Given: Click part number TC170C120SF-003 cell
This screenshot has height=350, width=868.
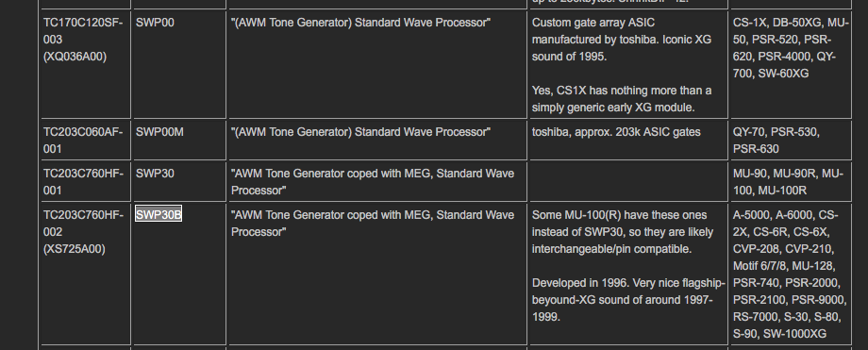Looking at the screenshot, I should coord(86,64).
